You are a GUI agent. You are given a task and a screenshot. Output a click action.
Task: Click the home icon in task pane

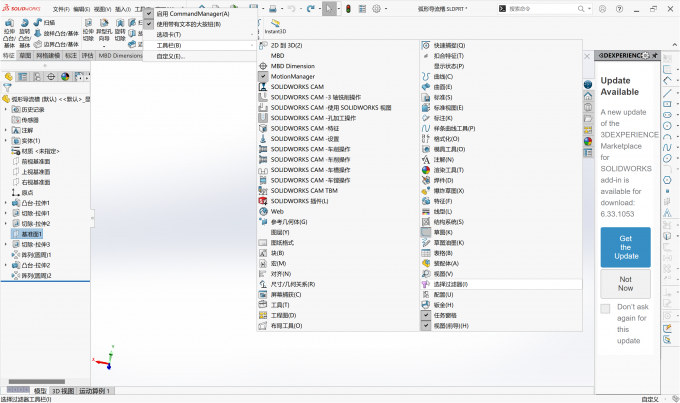point(588,96)
